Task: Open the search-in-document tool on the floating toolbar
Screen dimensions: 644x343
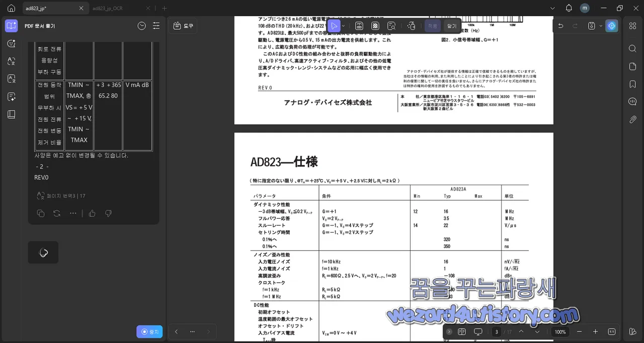Action: [391, 26]
